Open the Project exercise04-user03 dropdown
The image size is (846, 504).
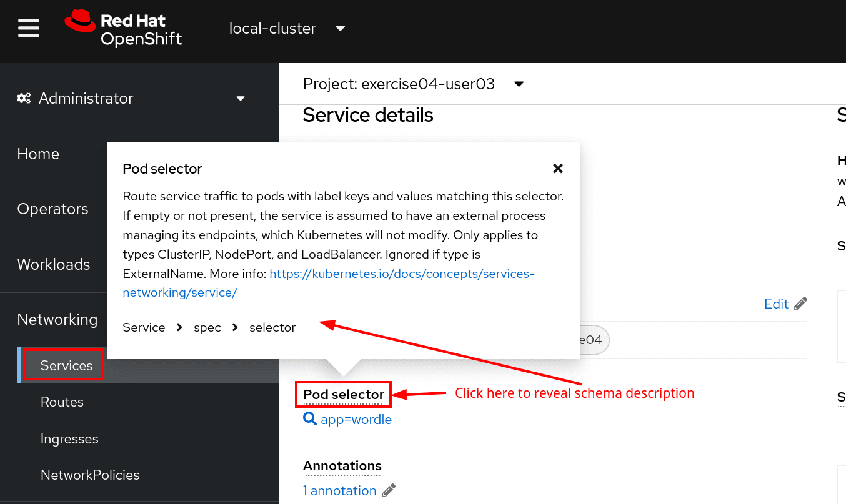(519, 84)
